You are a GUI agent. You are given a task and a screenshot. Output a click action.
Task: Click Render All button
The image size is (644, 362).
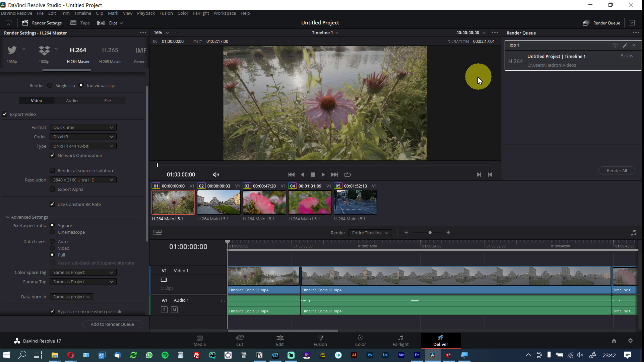pyautogui.click(x=617, y=171)
